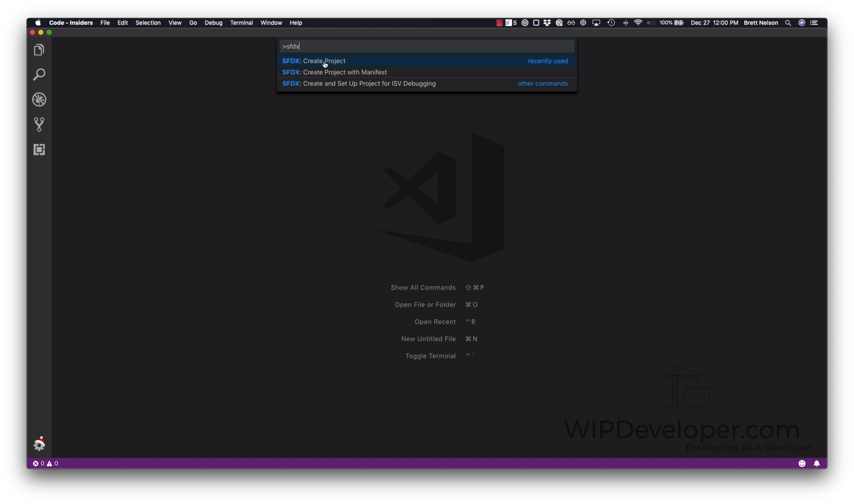Open the Window menu
The height and width of the screenshot is (504, 854).
coord(271,23)
